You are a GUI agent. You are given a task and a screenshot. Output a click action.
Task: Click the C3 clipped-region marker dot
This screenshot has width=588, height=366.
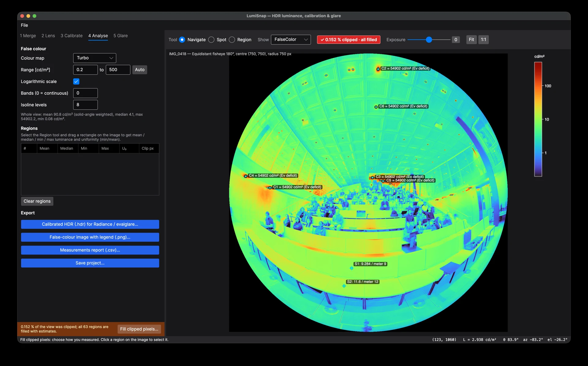coord(372,177)
